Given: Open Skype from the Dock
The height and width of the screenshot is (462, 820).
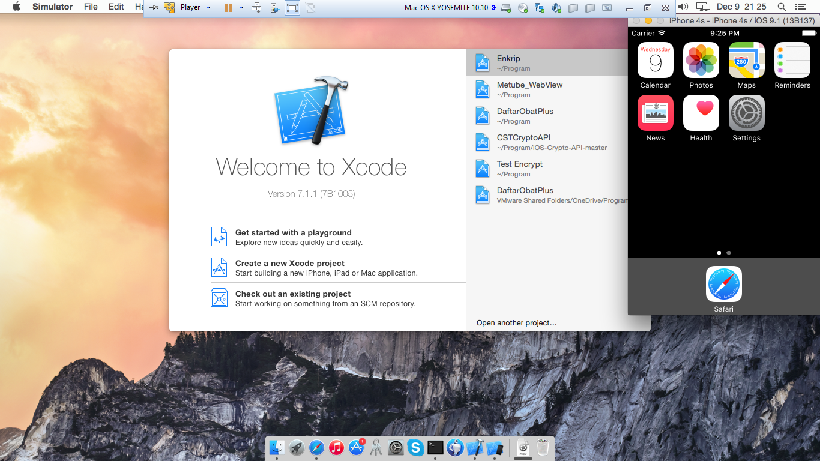Looking at the screenshot, I should [416, 448].
